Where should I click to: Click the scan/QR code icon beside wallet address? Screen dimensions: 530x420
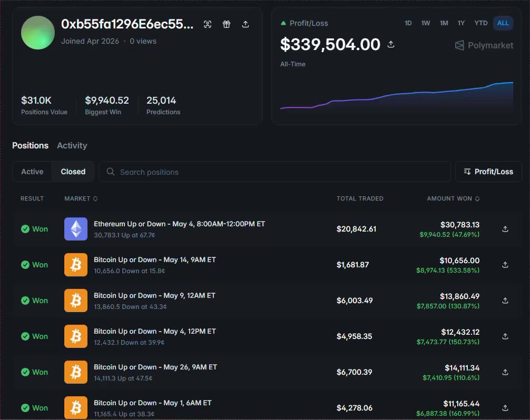tap(208, 24)
